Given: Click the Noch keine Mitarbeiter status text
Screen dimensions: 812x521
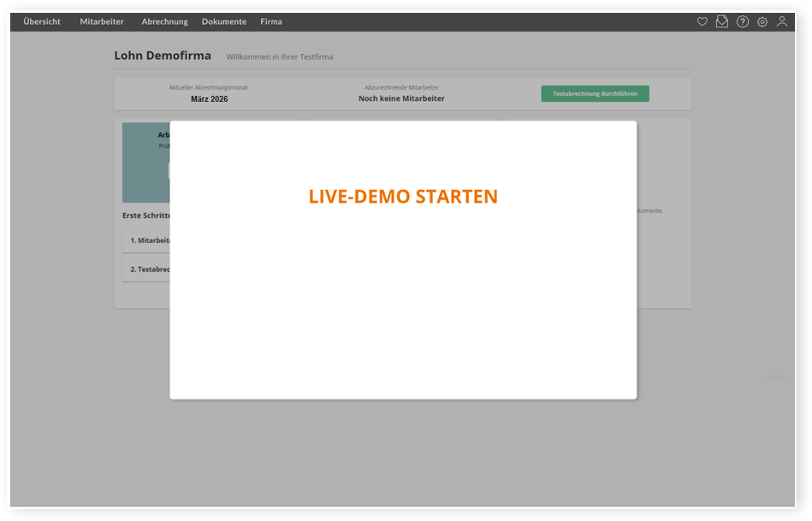Looking at the screenshot, I should click(401, 99).
